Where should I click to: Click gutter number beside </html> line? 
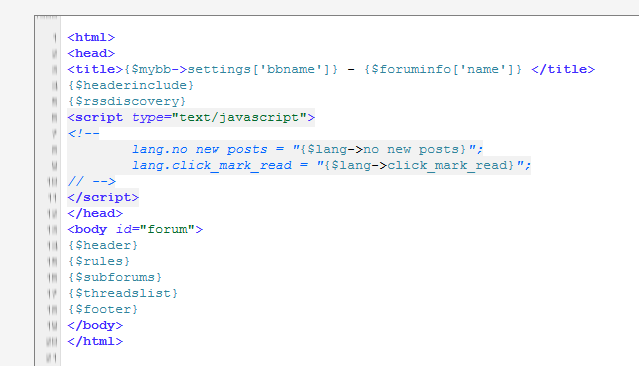52,342
